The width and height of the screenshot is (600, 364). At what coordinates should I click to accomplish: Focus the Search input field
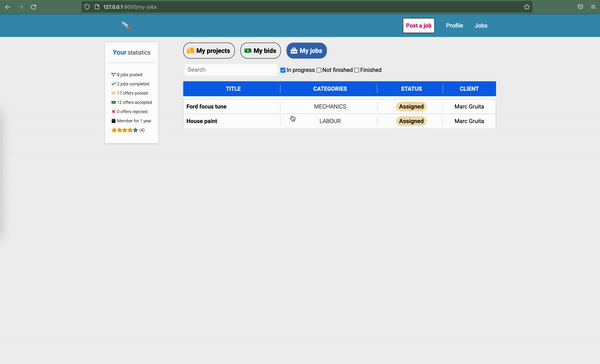[231, 70]
